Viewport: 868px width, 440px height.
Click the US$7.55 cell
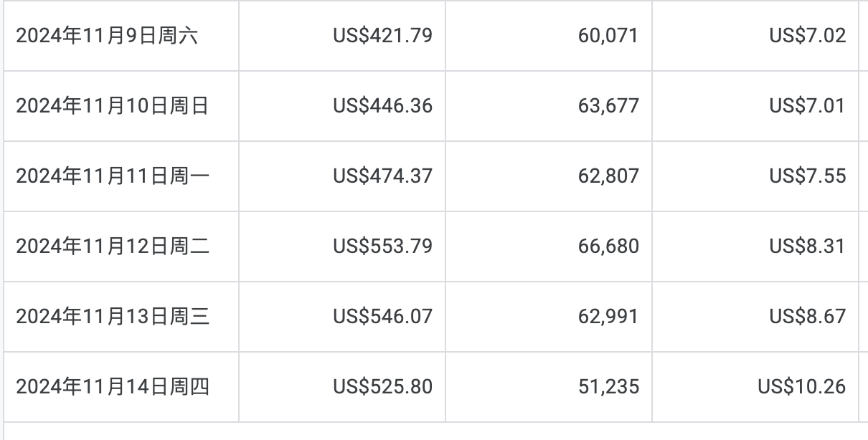755,176
